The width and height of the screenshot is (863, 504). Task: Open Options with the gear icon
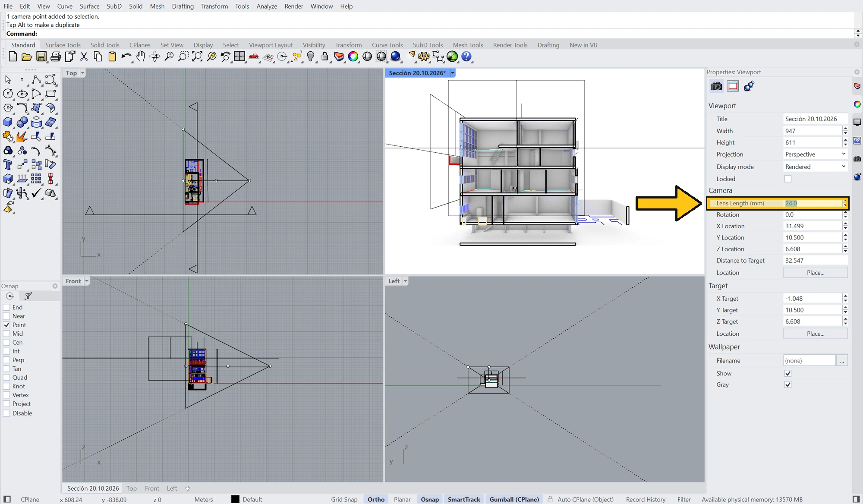[424, 57]
